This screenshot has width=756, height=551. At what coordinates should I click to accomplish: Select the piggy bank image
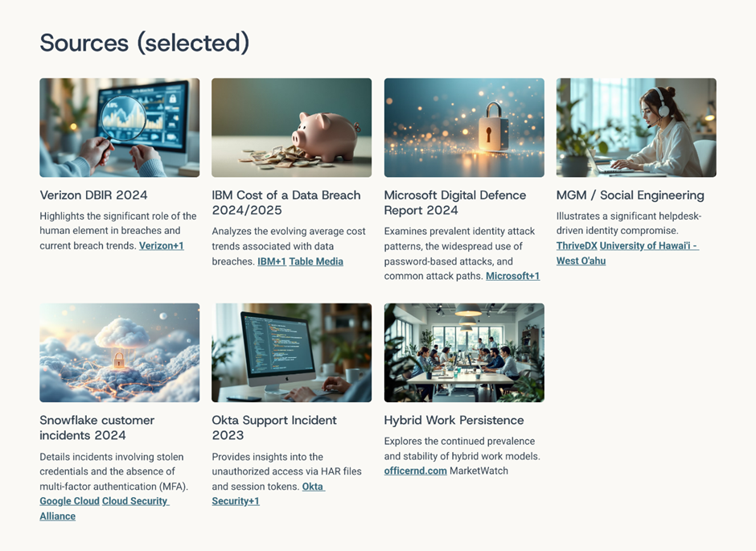(x=292, y=128)
